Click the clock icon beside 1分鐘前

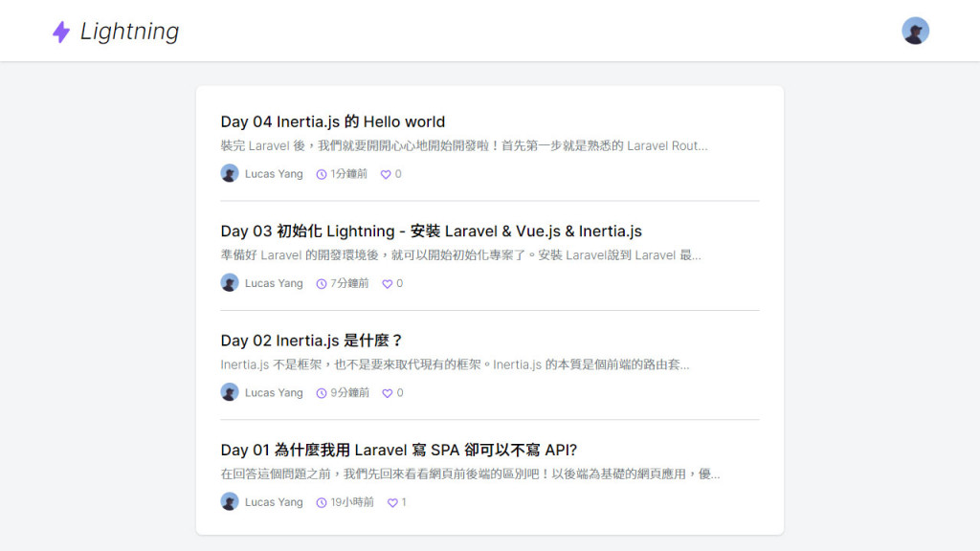[x=322, y=174]
